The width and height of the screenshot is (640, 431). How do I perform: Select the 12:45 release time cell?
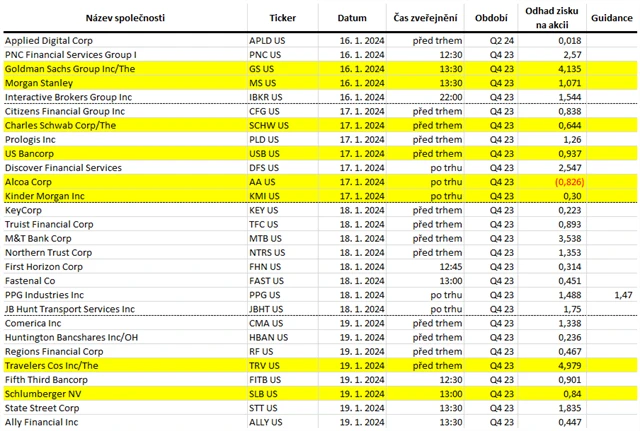pyautogui.click(x=450, y=267)
